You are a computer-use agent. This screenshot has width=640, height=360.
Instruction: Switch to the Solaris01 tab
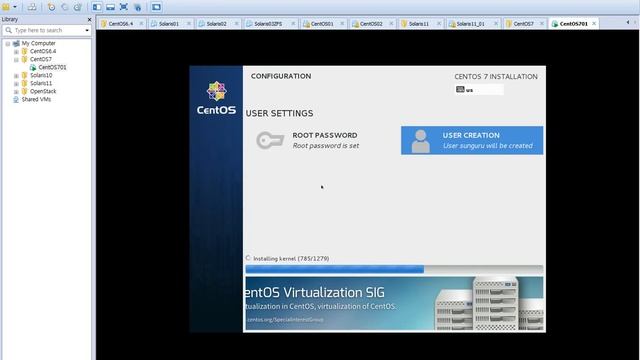click(169, 24)
